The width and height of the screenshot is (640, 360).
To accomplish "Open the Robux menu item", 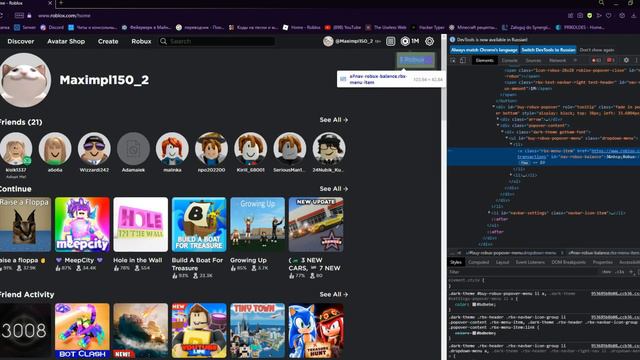I will (141, 41).
